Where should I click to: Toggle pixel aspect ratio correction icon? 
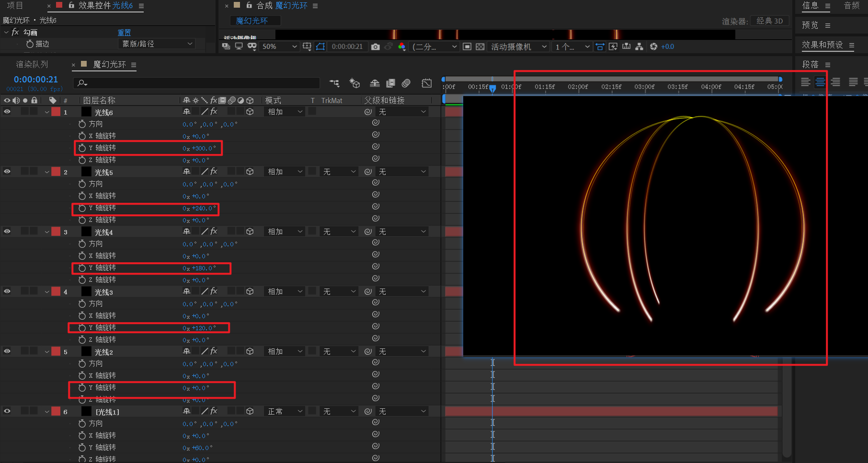tap(600, 46)
